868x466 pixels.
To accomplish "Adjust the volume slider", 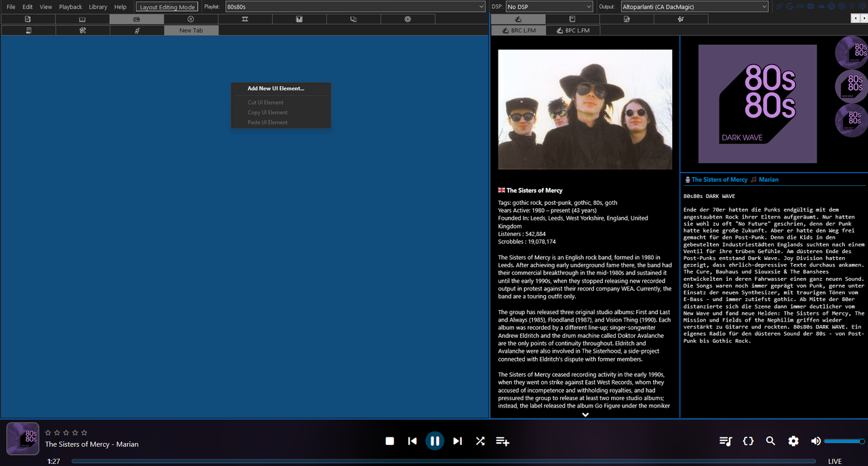I will pos(845,441).
